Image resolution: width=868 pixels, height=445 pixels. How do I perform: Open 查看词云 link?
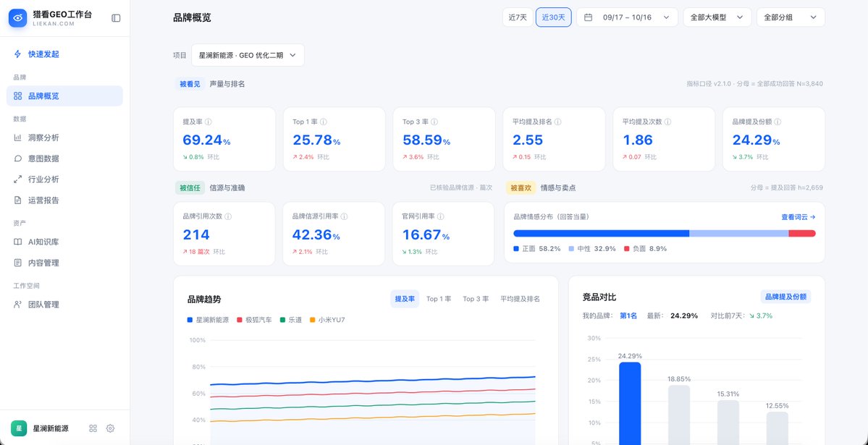[x=799, y=217]
